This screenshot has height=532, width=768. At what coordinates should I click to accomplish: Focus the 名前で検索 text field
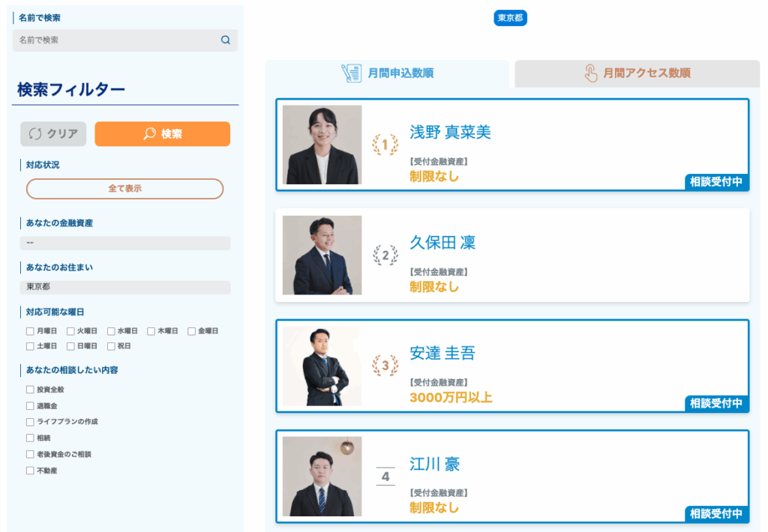point(116,40)
